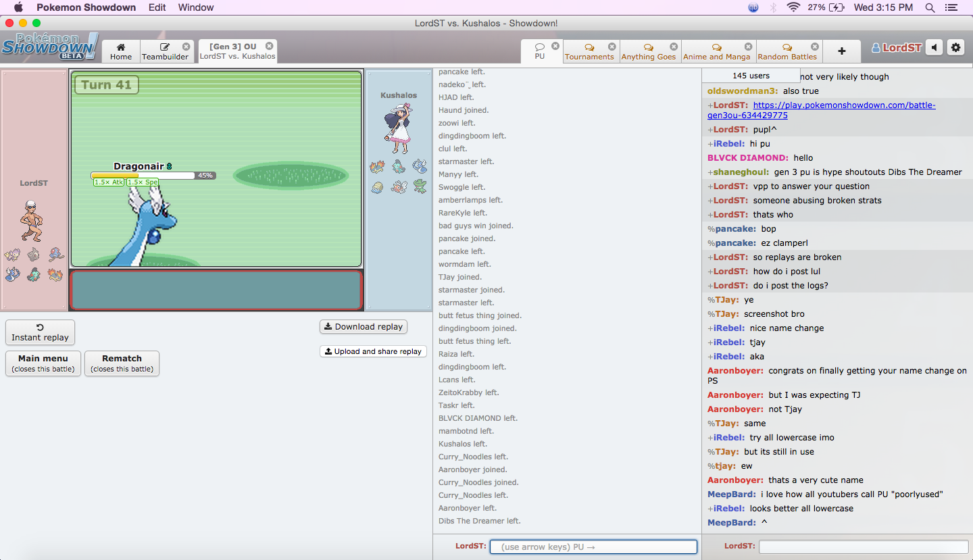Switch to the LordST vs. Kushalos battle tab
Viewport: 973px width, 560px height.
(237, 51)
